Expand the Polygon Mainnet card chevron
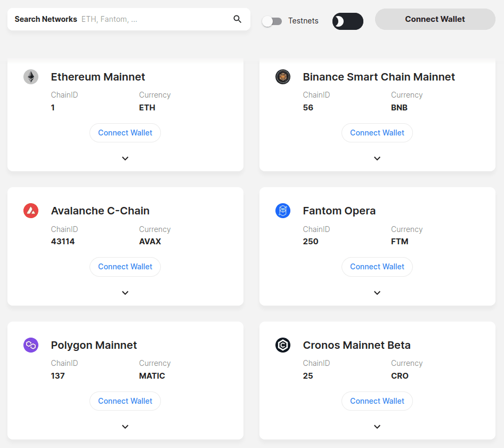 click(x=125, y=427)
